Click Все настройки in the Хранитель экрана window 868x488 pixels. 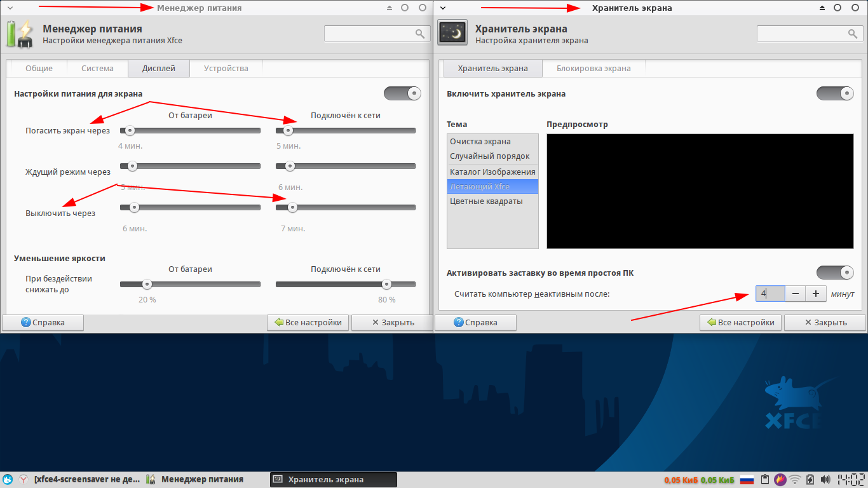pos(741,322)
